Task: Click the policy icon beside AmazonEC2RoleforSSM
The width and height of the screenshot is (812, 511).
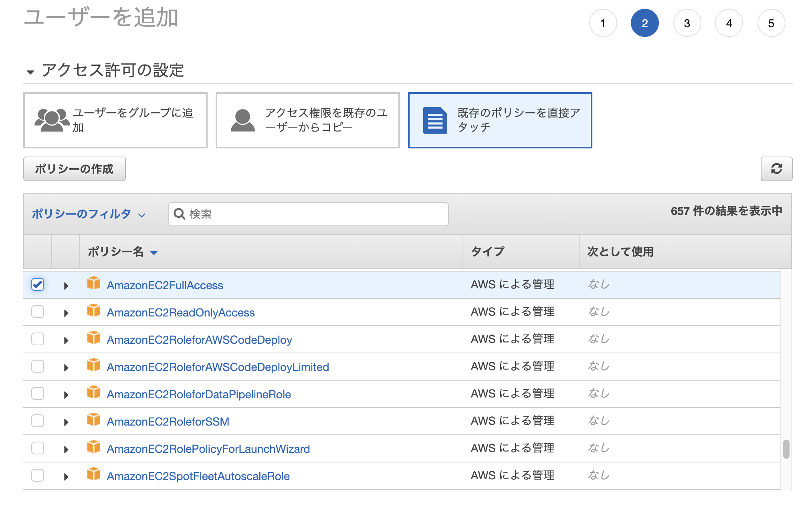Action: click(94, 421)
